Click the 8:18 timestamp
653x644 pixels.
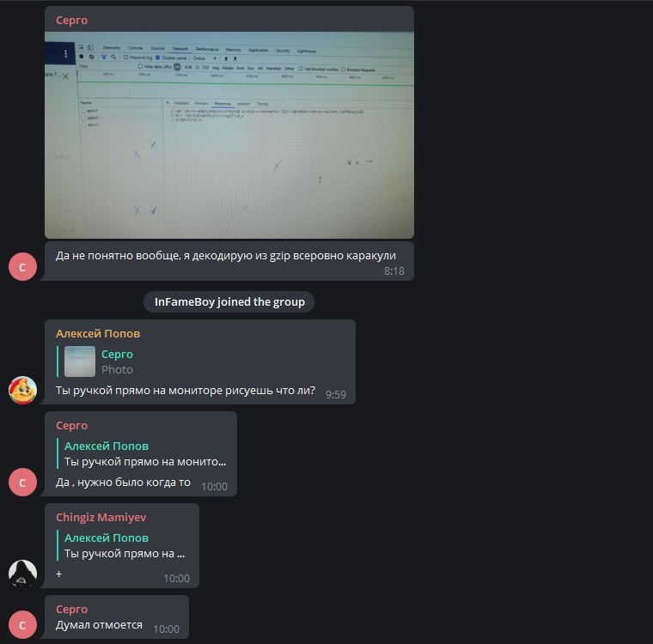(x=394, y=271)
